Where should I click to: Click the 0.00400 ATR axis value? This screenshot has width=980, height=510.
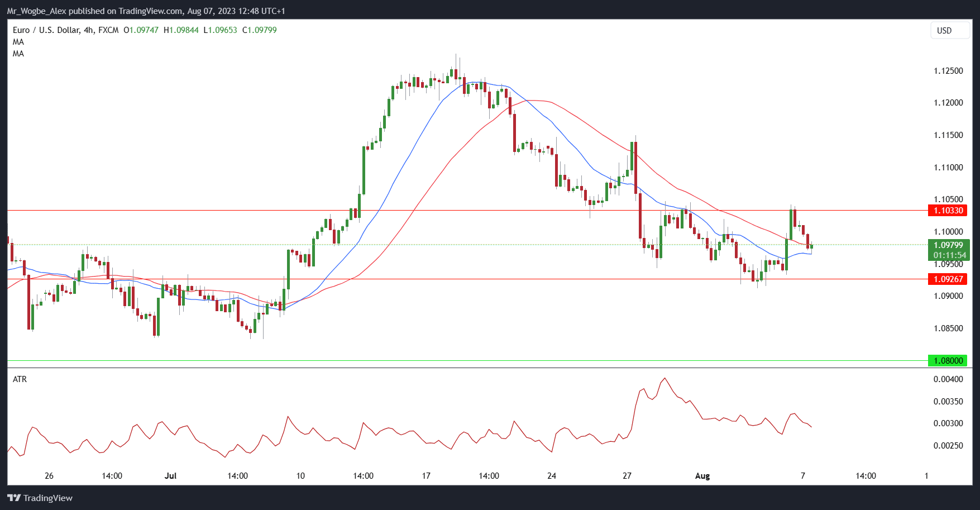click(x=948, y=379)
